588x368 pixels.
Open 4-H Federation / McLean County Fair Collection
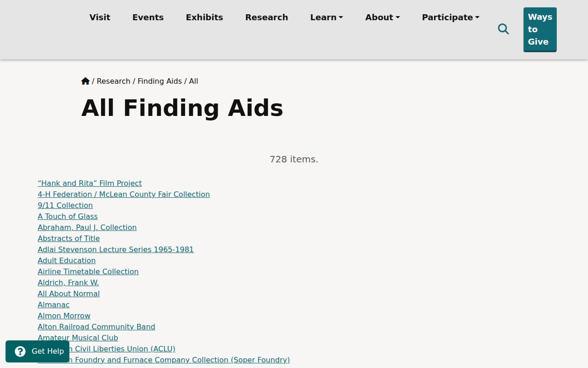(x=124, y=194)
